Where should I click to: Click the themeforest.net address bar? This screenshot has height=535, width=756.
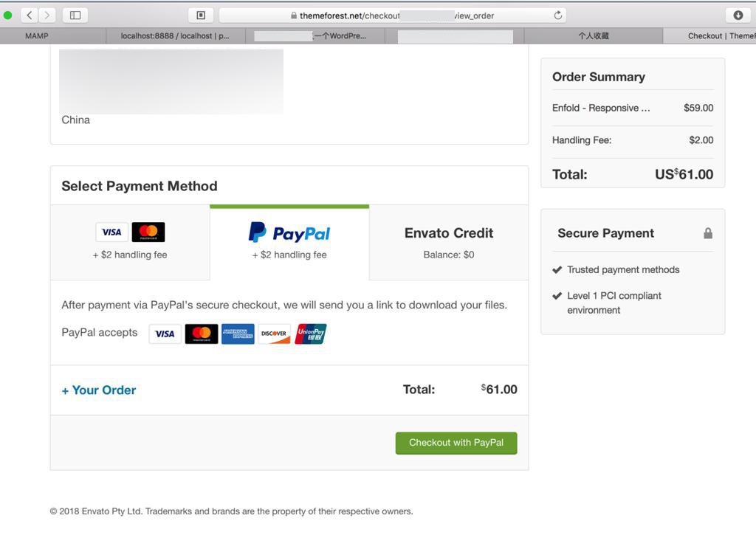[393, 15]
